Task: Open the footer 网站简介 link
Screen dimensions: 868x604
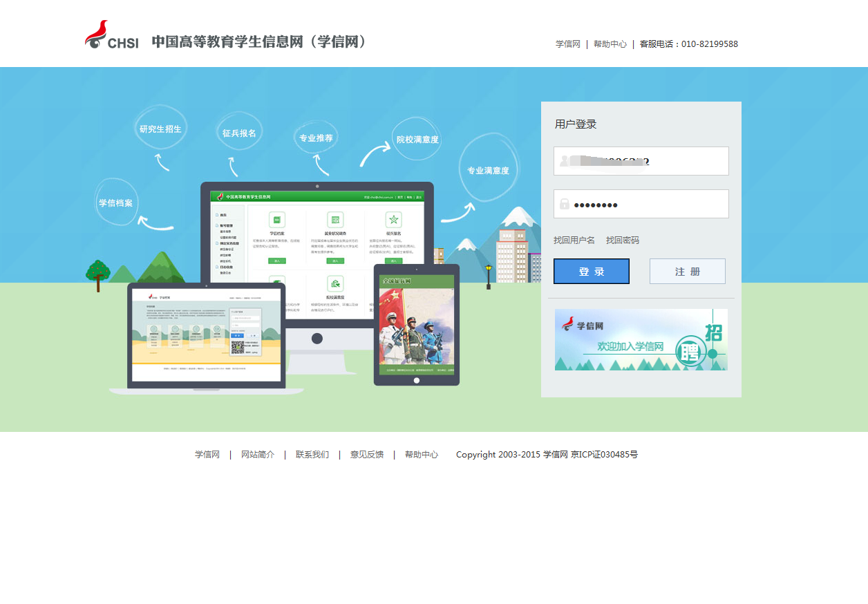Action: point(258,455)
